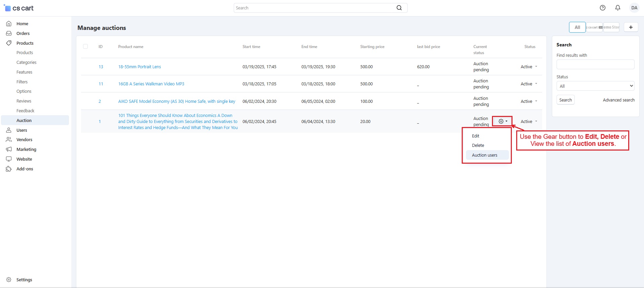This screenshot has width=644, height=288.
Task: Open Settings in the sidebar
Action: 24,280
